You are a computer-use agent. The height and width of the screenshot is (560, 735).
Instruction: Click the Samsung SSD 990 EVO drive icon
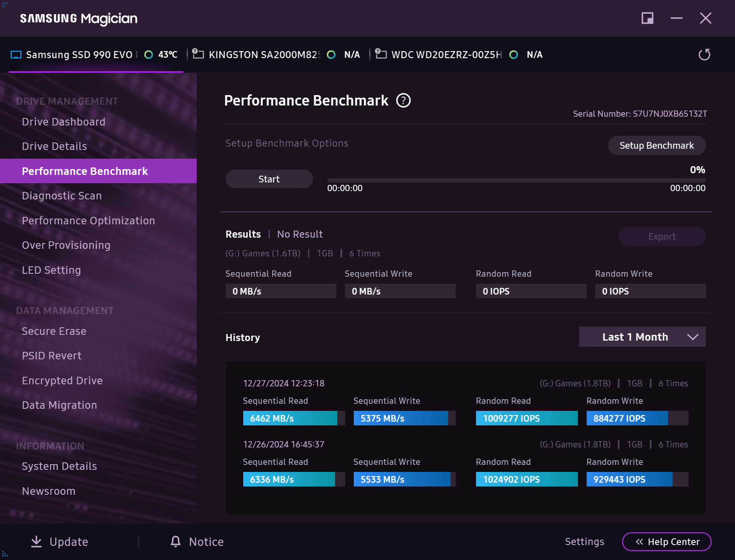click(16, 55)
